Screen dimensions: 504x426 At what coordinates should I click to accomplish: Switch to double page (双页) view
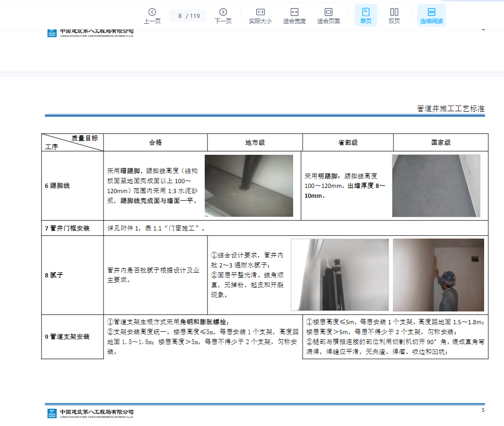[x=394, y=12]
